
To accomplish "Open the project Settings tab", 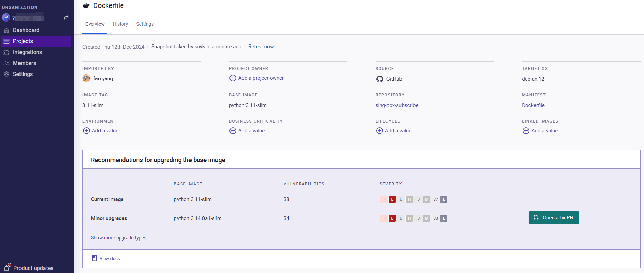I will coord(145,24).
